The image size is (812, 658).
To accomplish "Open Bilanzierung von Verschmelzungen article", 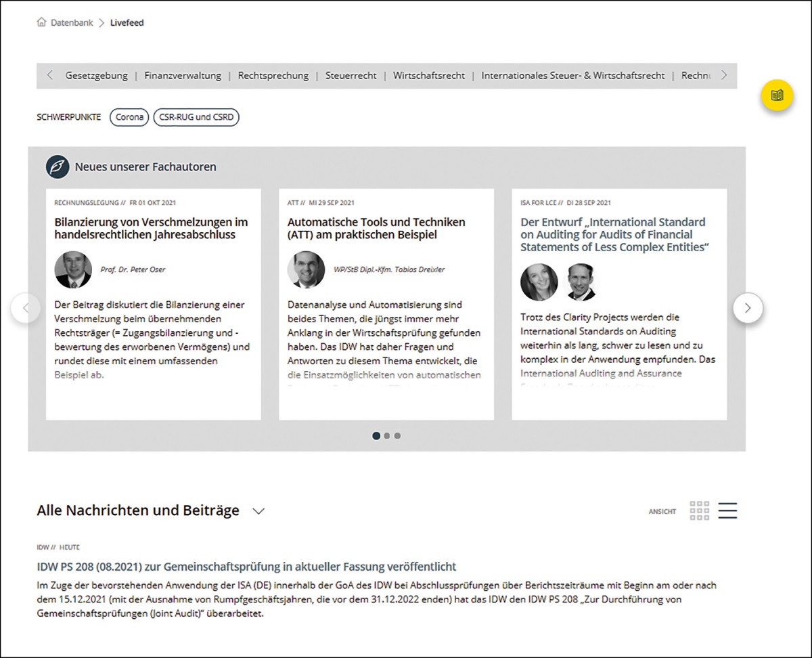I will (x=151, y=228).
